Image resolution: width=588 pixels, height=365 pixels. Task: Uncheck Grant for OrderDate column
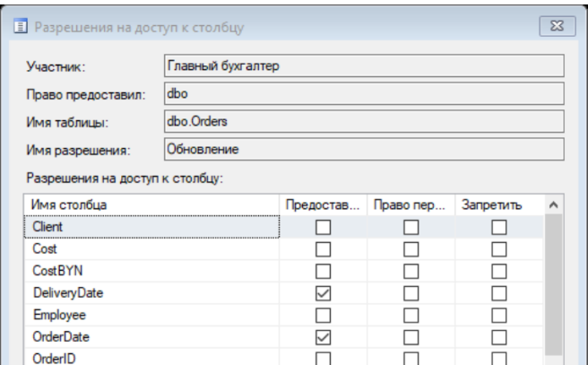(323, 337)
